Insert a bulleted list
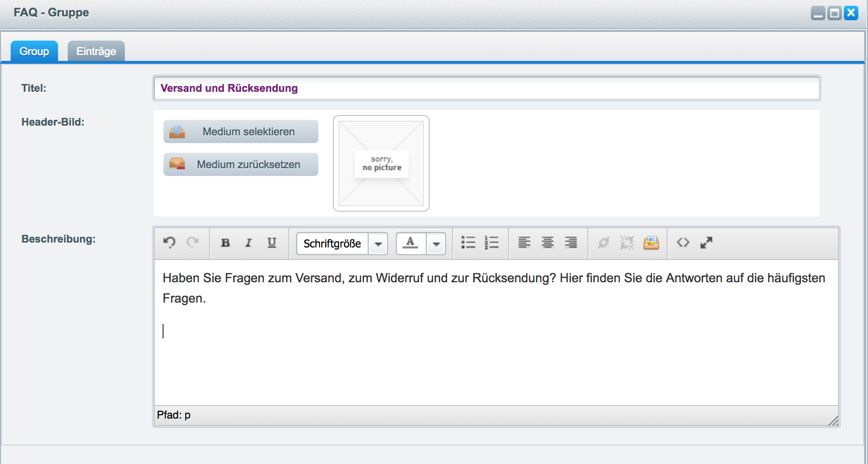The height and width of the screenshot is (464, 868). point(468,243)
